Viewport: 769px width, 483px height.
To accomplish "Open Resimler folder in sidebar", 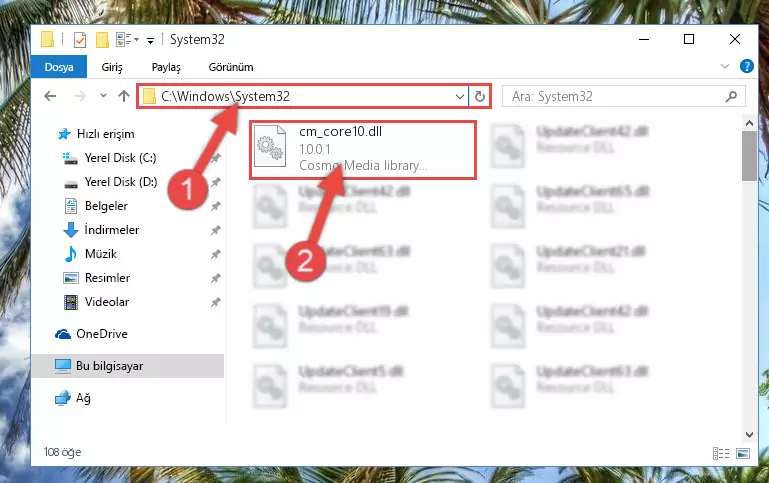I will 107,278.
